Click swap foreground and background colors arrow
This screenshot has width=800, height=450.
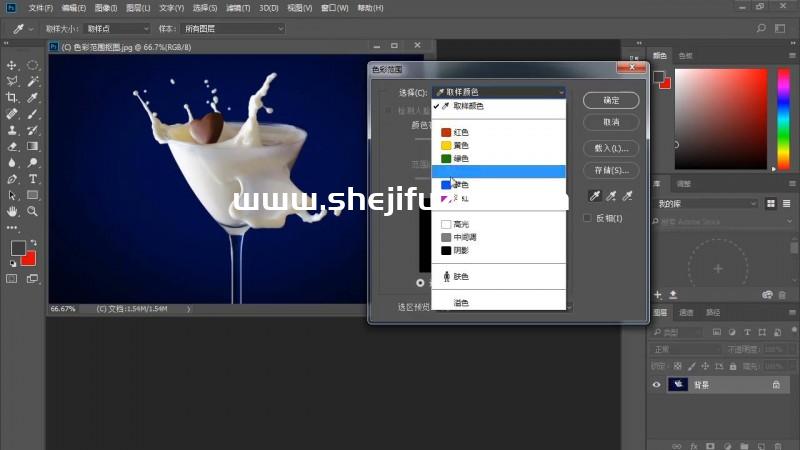33,243
